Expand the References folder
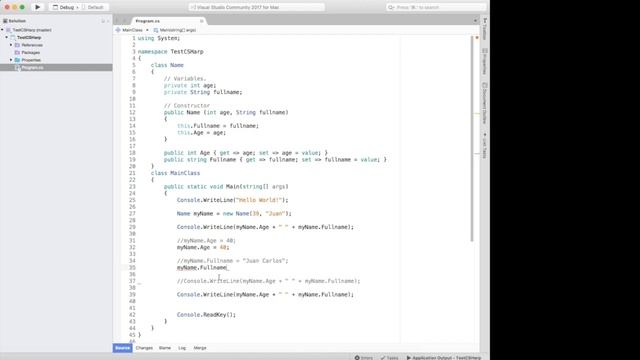This screenshot has height=360, width=640. point(11,45)
